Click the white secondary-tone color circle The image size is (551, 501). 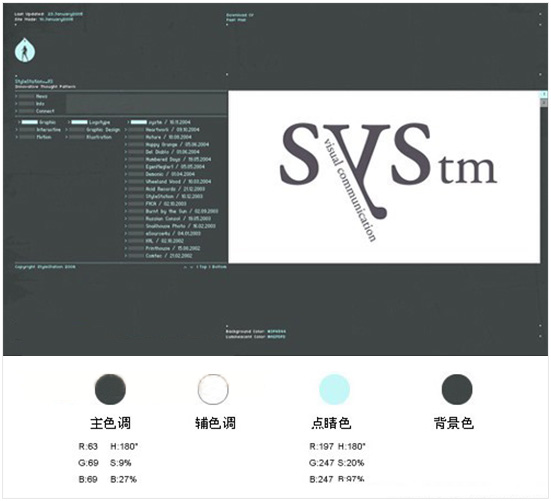pyautogui.click(x=213, y=389)
